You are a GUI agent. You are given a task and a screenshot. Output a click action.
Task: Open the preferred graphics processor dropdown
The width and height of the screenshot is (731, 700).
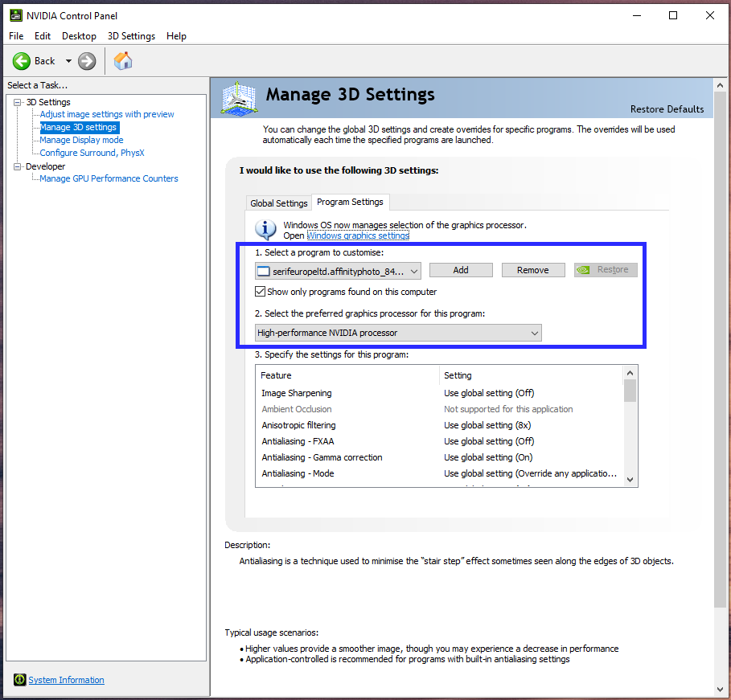click(398, 333)
